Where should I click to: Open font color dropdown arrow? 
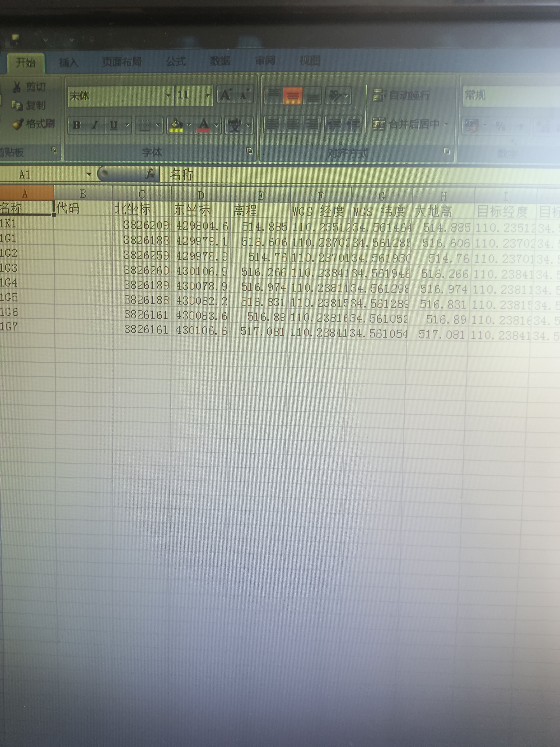(x=217, y=126)
